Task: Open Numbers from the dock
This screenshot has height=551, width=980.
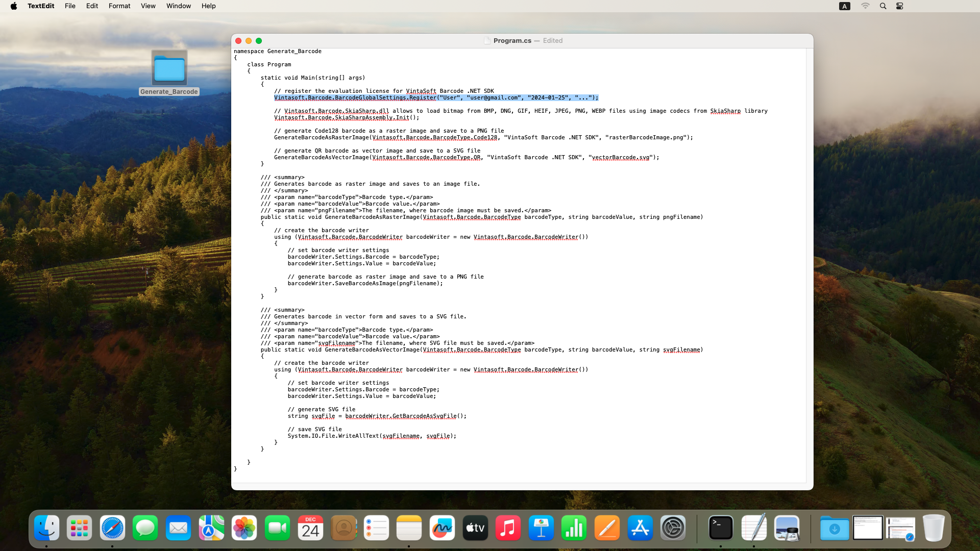Action: (x=574, y=528)
